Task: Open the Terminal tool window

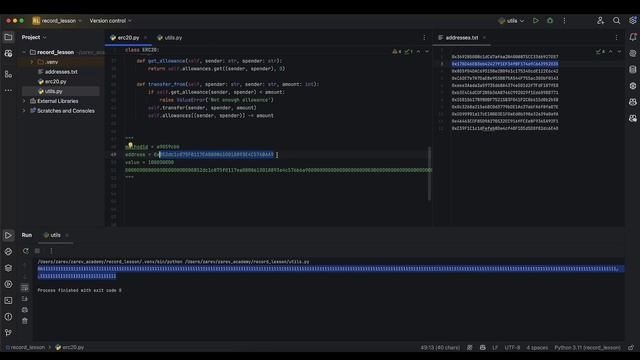Action: coord(8,300)
